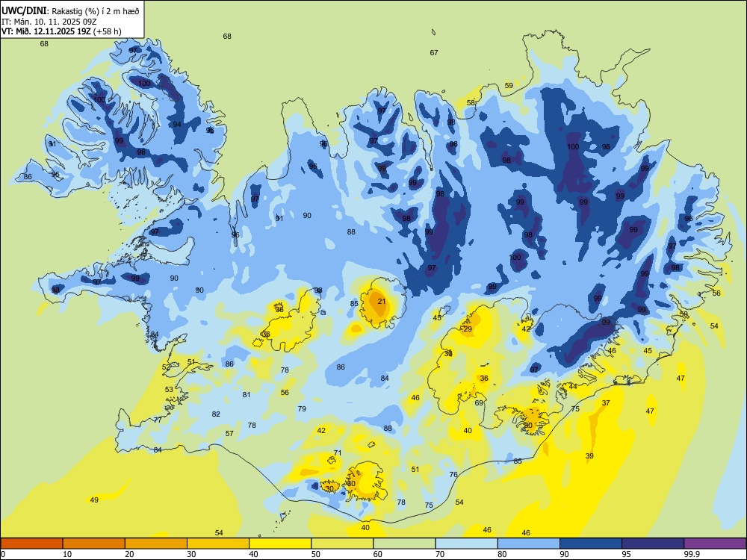
Task: Click the '49' value over the southwest sea
Action: click(x=94, y=500)
